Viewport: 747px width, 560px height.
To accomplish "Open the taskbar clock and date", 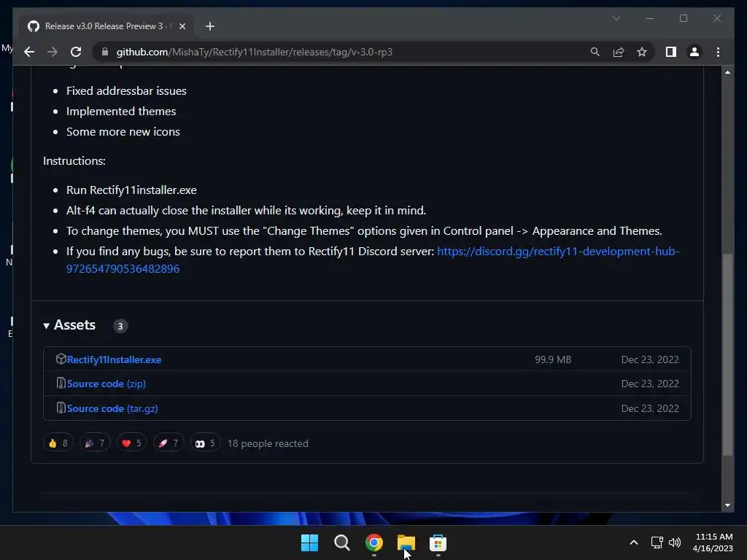I will click(x=713, y=542).
